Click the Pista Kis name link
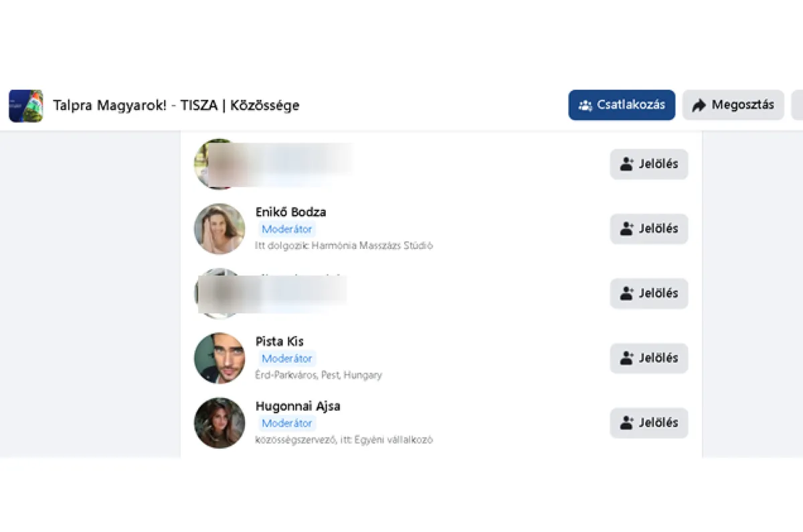This screenshot has height=532, width=803. 279,341
